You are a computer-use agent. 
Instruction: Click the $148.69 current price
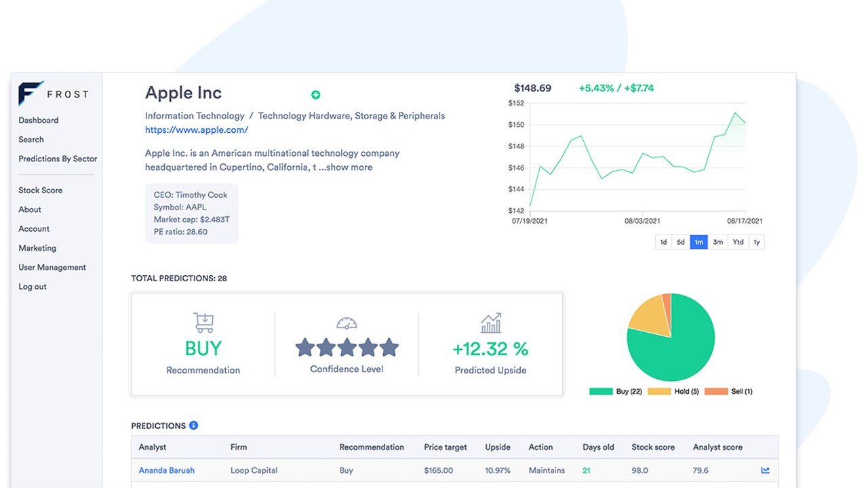[533, 88]
